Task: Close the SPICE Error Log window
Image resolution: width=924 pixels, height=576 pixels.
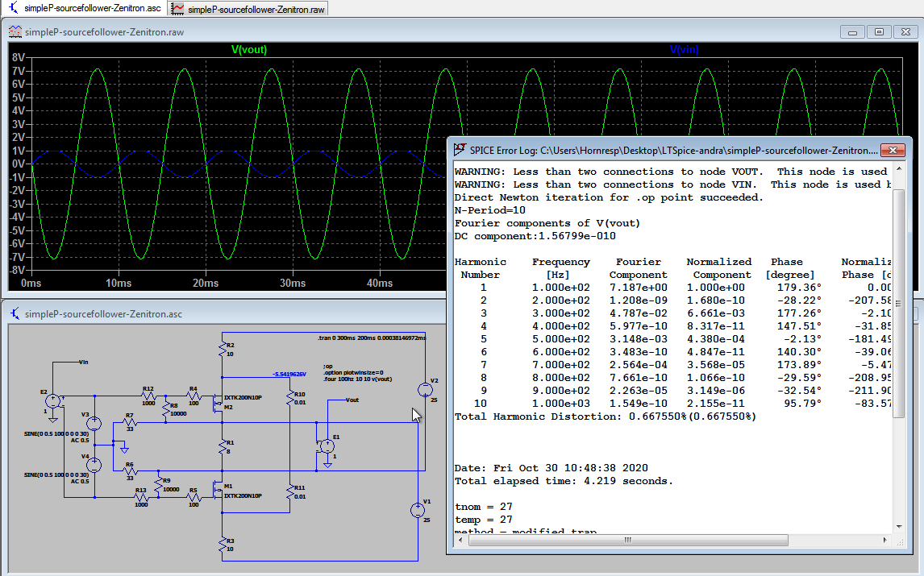Action: click(x=893, y=150)
